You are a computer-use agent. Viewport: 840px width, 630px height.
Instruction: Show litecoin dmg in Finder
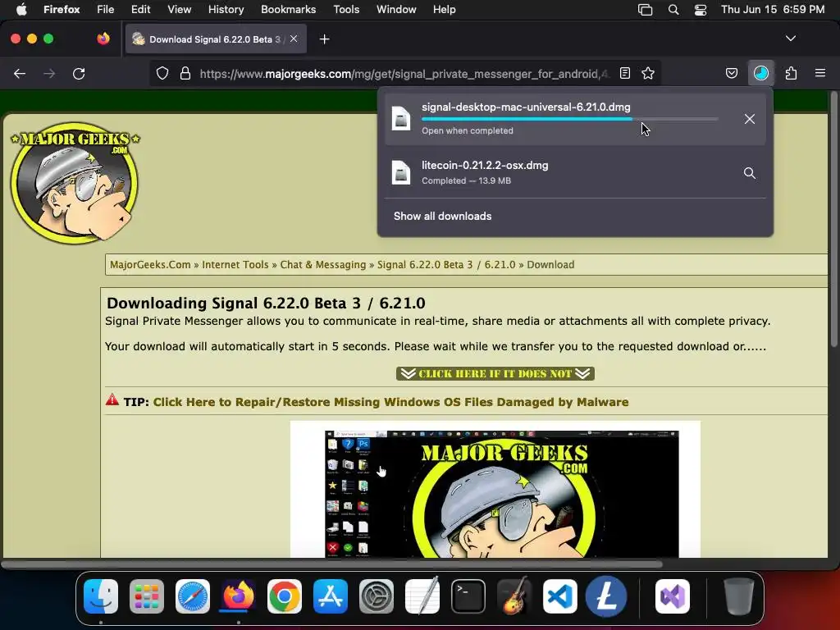click(x=750, y=173)
